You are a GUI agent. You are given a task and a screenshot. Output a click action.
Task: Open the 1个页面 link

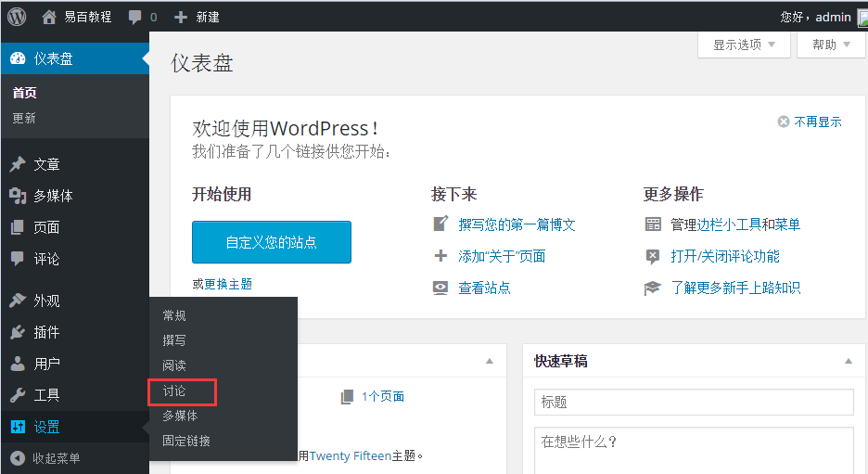(383, 396)
